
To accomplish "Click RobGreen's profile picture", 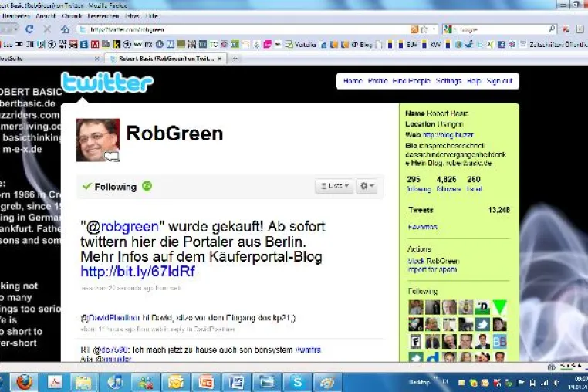I will [x=98, y=140].
